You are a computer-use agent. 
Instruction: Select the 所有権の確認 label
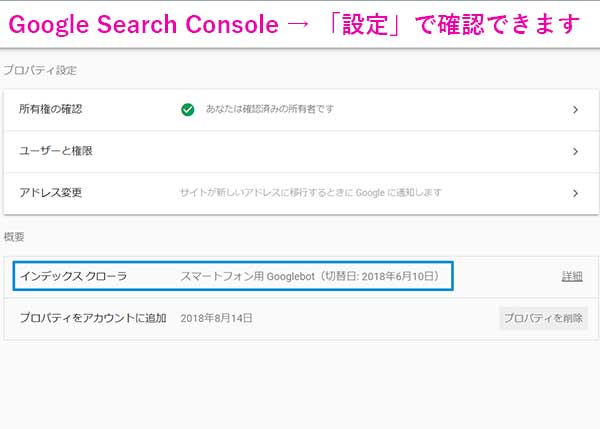pyautogui.click(x=51, y=109)
